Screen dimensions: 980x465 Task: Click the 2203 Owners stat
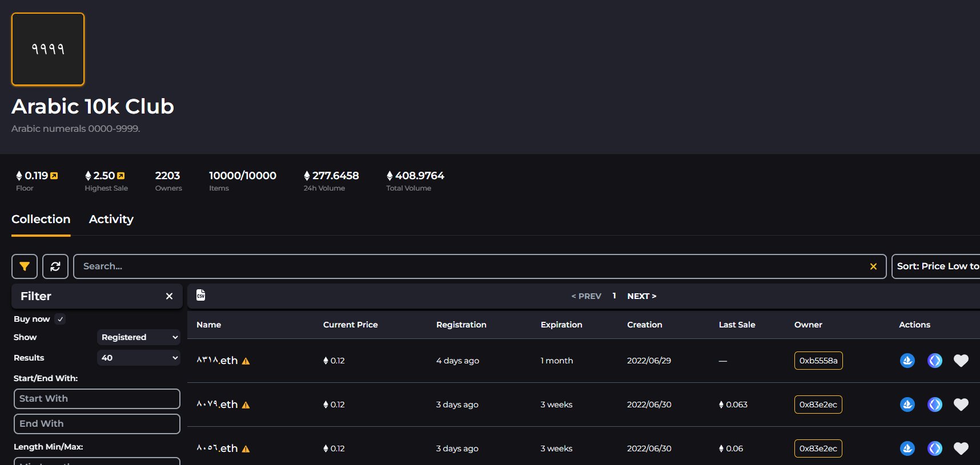tap(168, 181)
